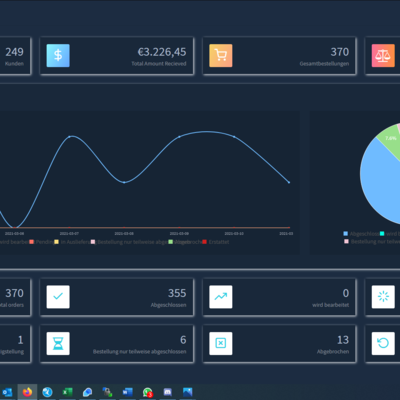Click the 6 partially completed count
The width and height of the screenshot is (400, 400).
tap(183, 340)
